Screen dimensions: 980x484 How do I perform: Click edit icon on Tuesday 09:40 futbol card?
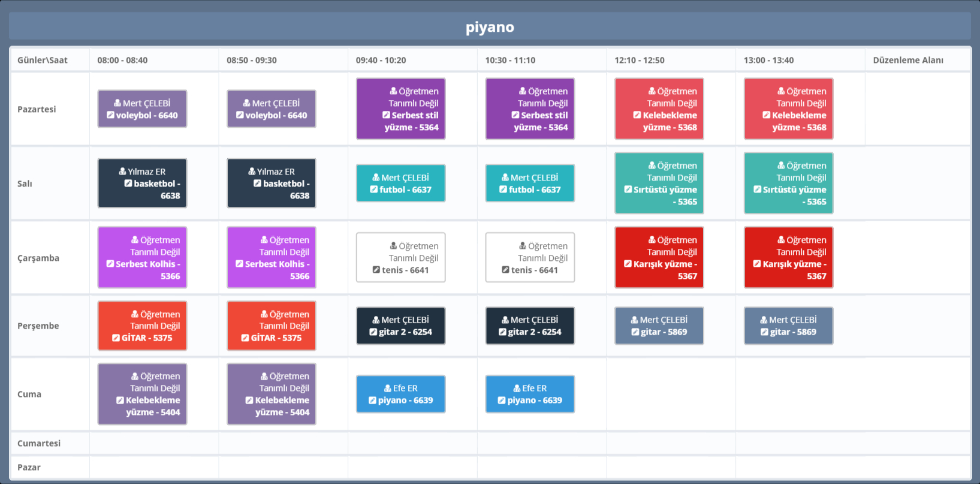[374, 190]
